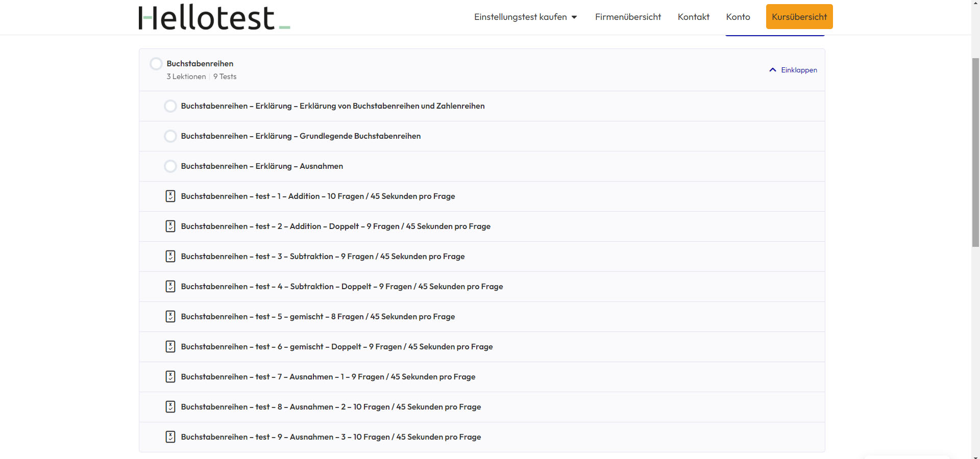Start test 8 – Ausnahmen – 2
The image size is (980, 459).
point(331,407)
